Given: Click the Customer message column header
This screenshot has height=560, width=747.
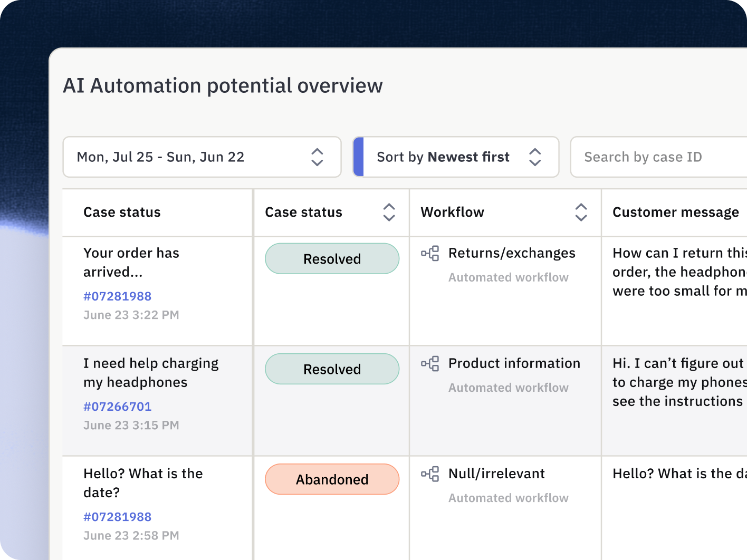Looking at the screenshot, I should 675,212.
